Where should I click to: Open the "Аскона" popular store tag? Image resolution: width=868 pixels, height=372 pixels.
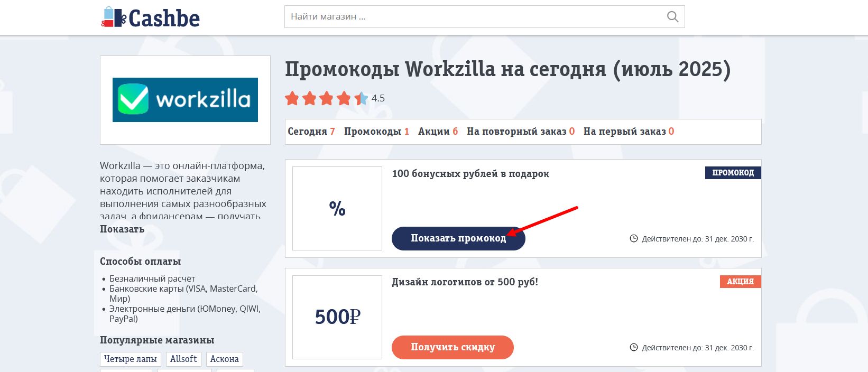click(225, 359)
